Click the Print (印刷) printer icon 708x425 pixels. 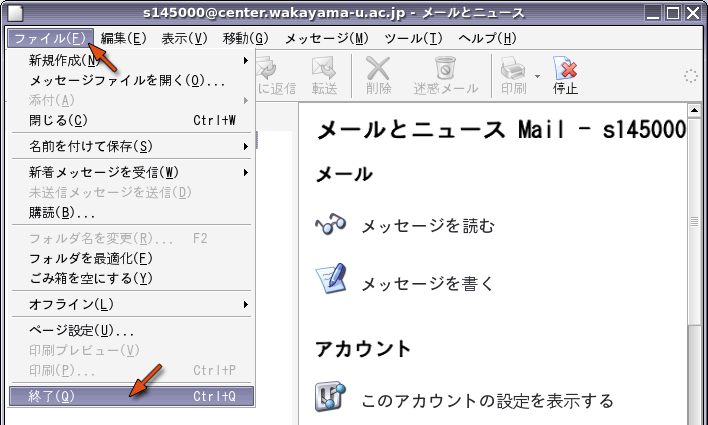click(x=513, y=68)
